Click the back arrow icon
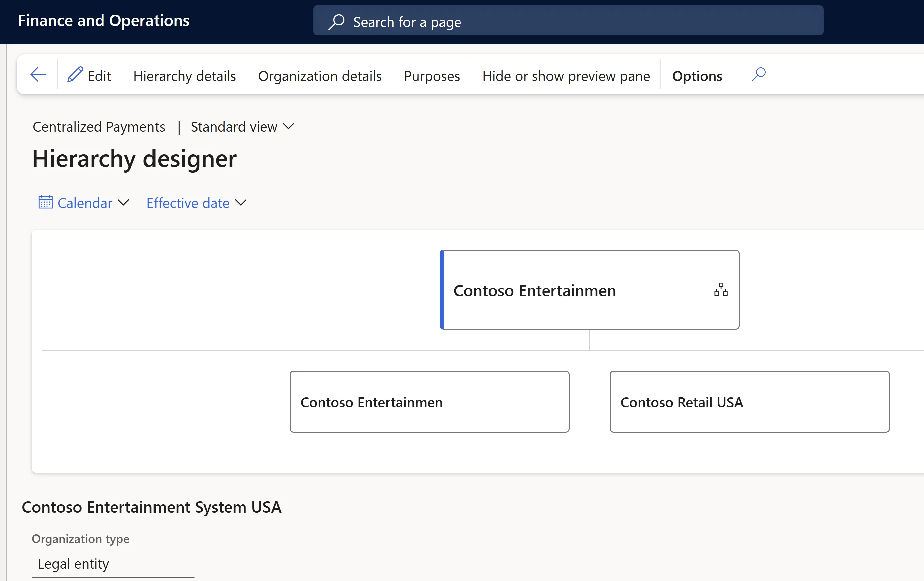The height and width of the screenshot is (581, 924). point(38,75)
